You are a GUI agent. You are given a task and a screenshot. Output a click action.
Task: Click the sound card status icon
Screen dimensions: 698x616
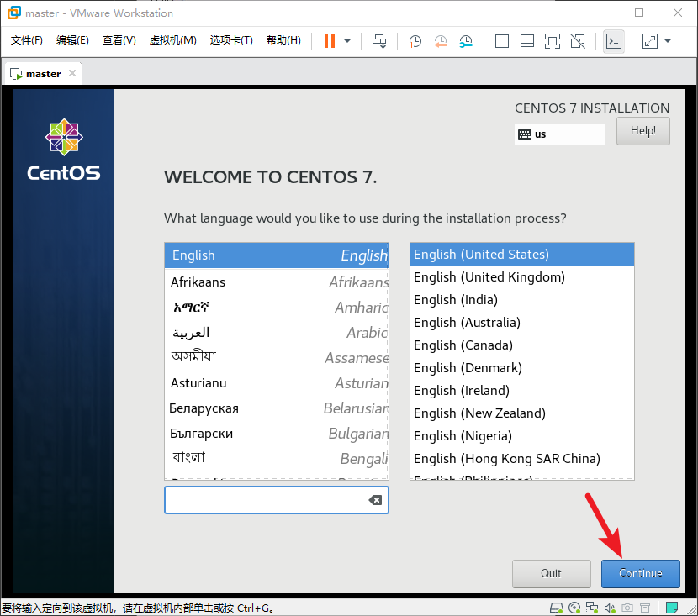[611, 608]
